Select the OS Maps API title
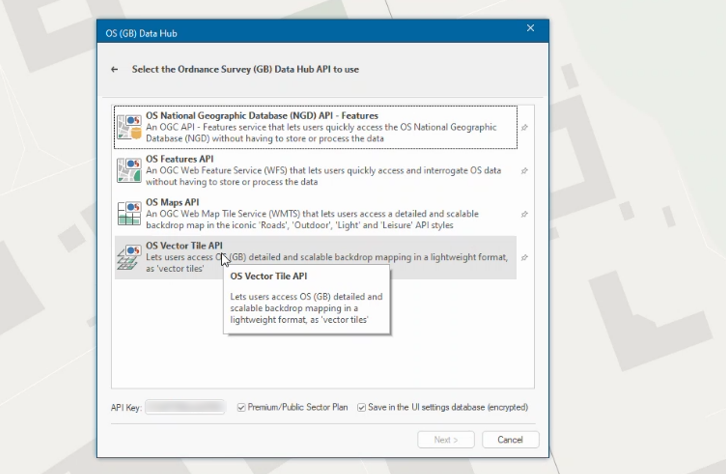The image size is (726, 474). [x=172, y=202]
